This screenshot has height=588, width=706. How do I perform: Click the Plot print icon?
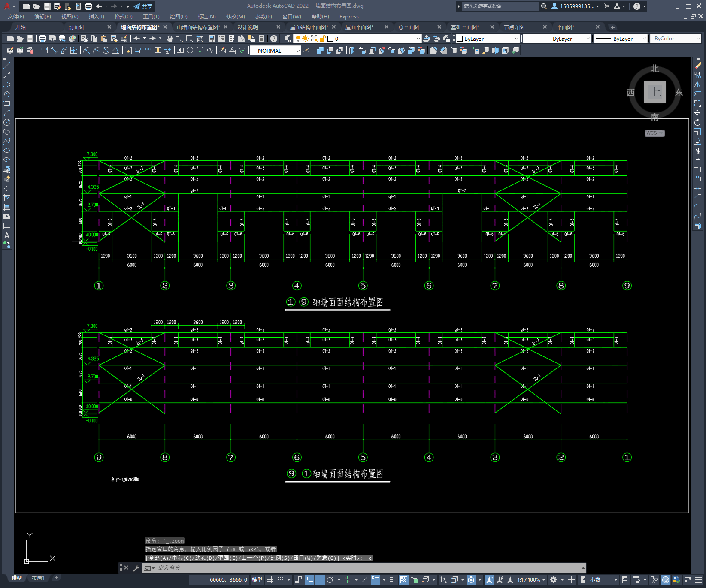pyautogui.click(x=42, y=39)
